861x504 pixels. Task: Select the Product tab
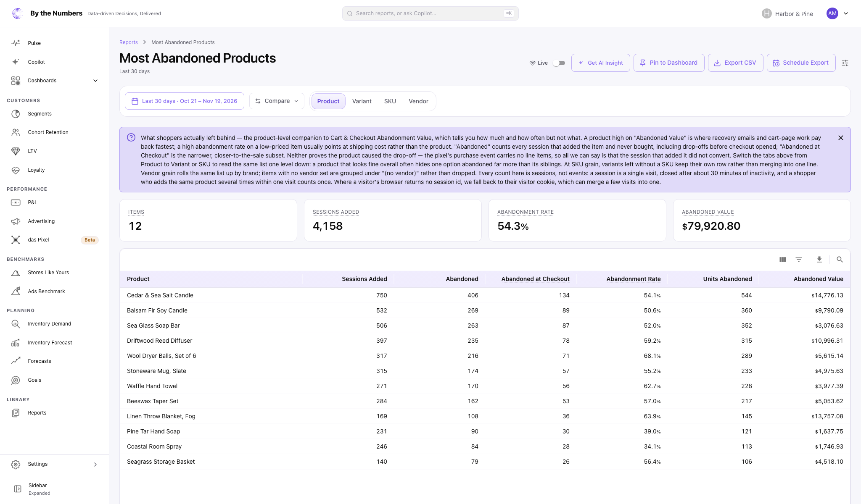point(328,101)
